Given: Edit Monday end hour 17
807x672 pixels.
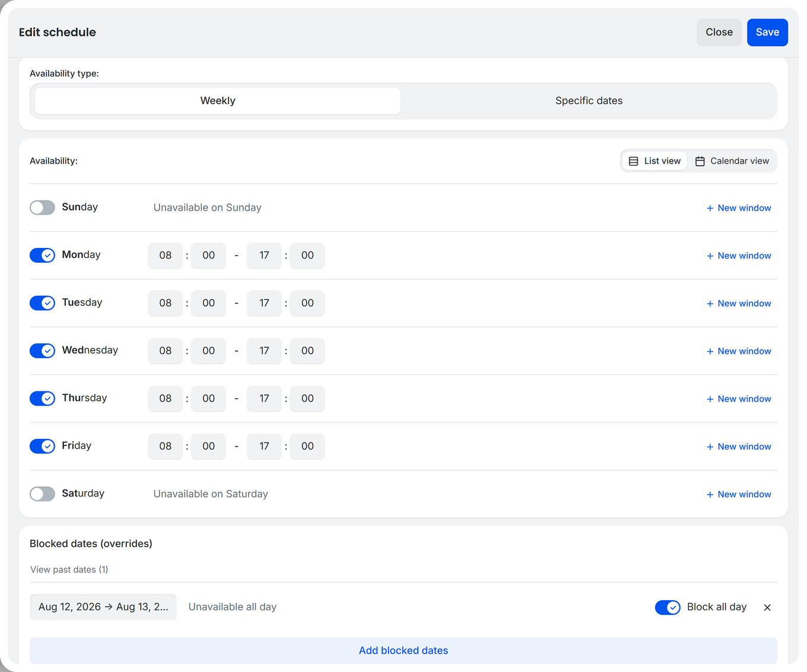Looking at the screenshot, I should 264,256.
